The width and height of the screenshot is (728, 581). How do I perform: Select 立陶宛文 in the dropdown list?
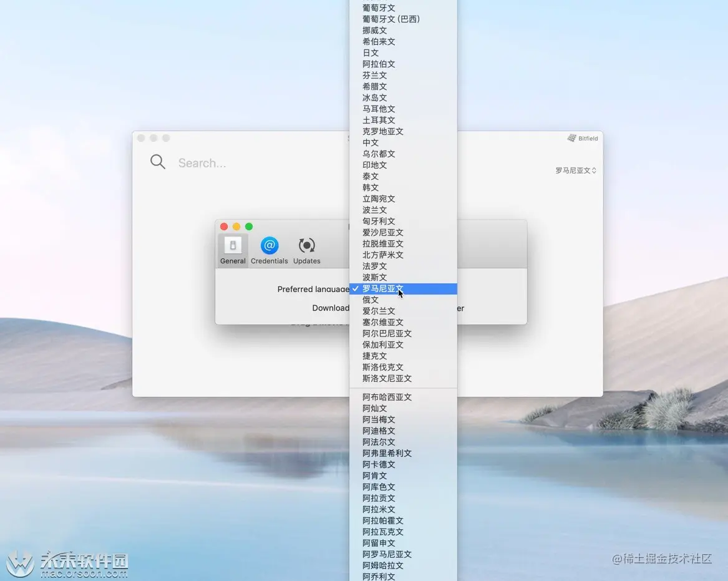(403, 199)
